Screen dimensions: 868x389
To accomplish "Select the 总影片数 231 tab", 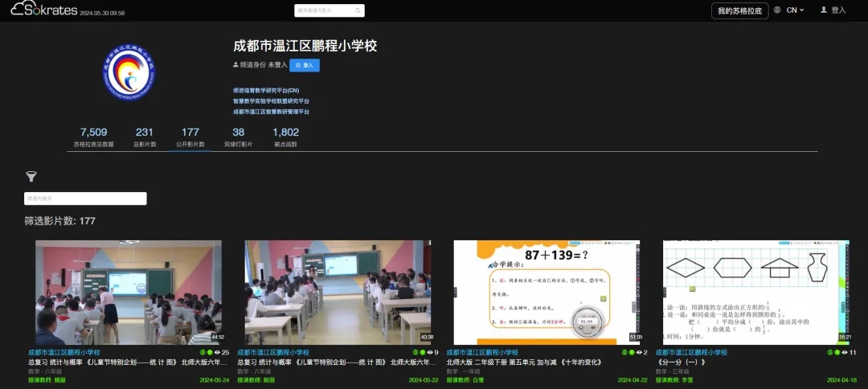I will click(x=145, y=137).
